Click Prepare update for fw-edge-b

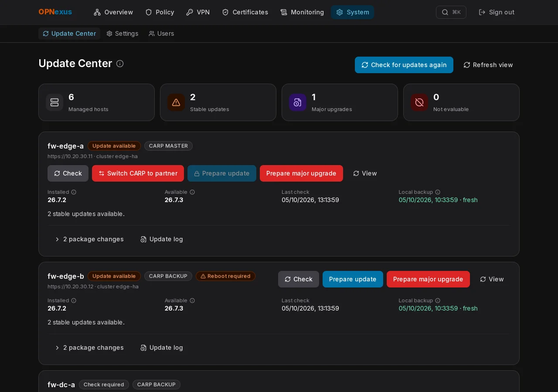[x=353, y=279]
